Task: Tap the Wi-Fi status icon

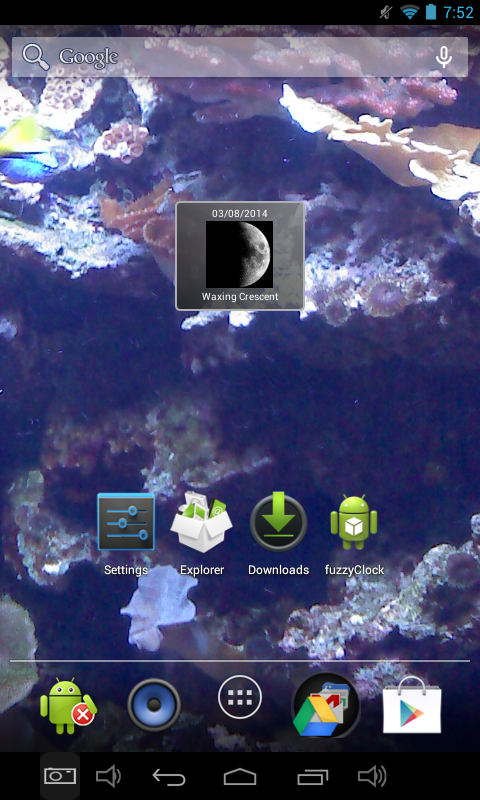Action: pos(409,12)
